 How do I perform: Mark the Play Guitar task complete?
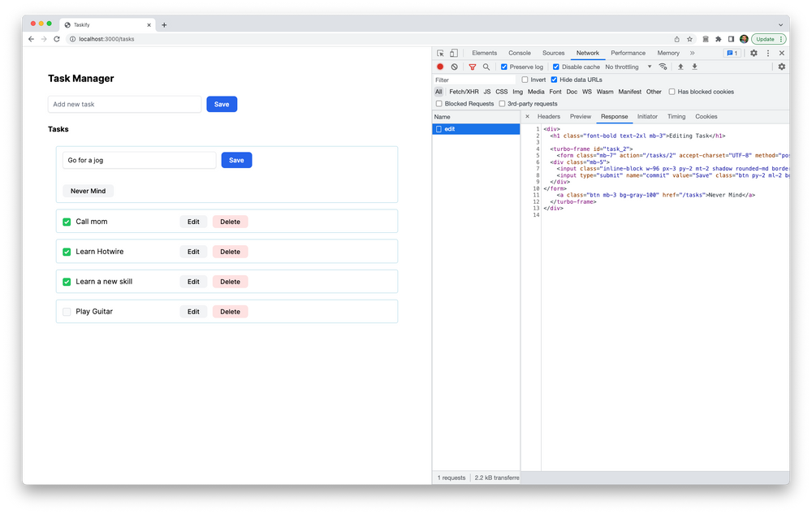[67, 311]
